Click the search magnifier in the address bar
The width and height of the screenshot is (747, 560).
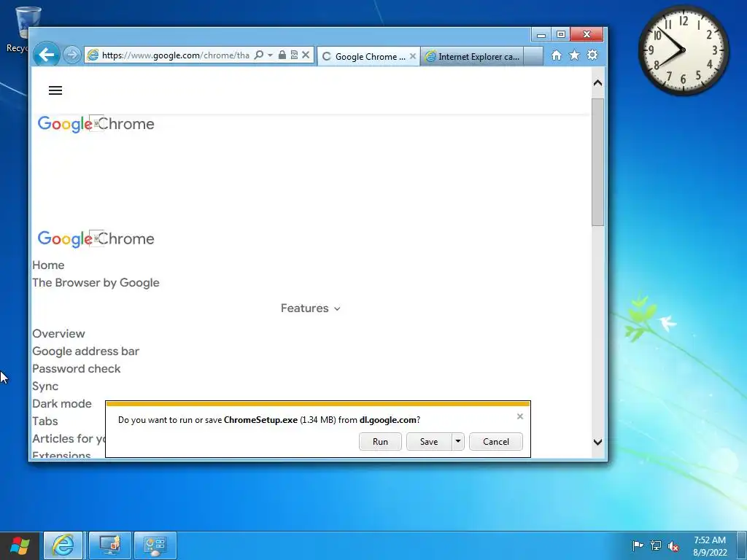[x=259, y=55]
